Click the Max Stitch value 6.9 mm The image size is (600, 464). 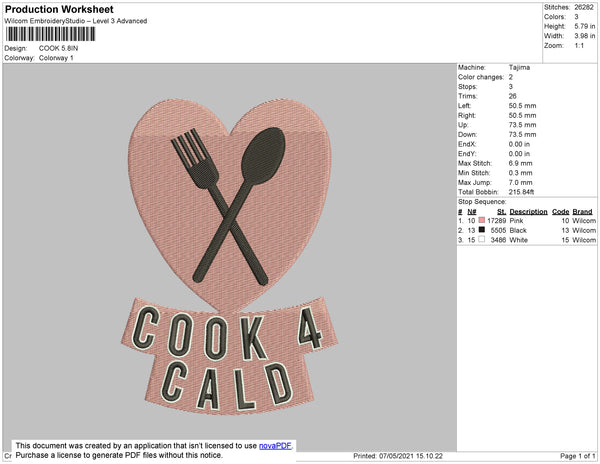(520, 163)
